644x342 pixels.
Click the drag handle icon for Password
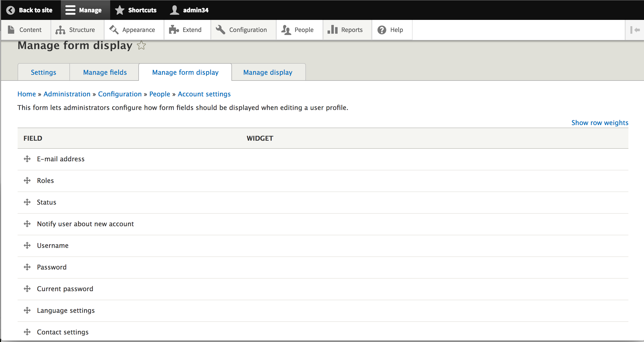[x=27, y=267]
